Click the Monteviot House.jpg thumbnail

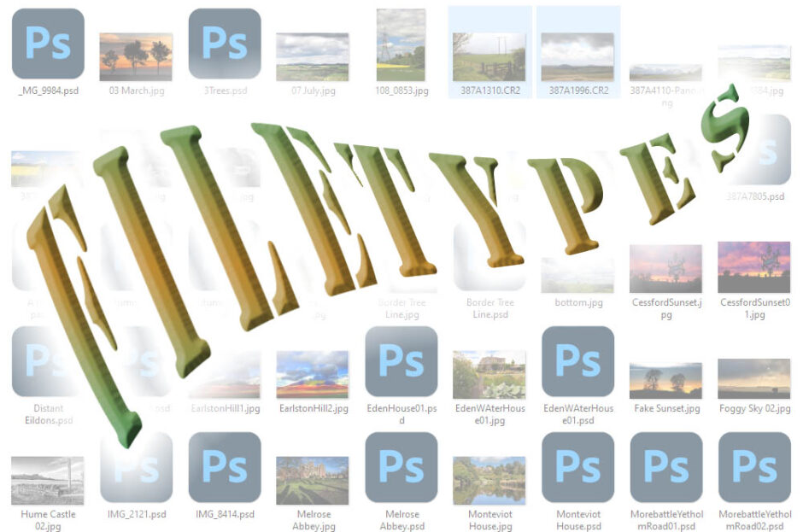(x=489, y=480)
